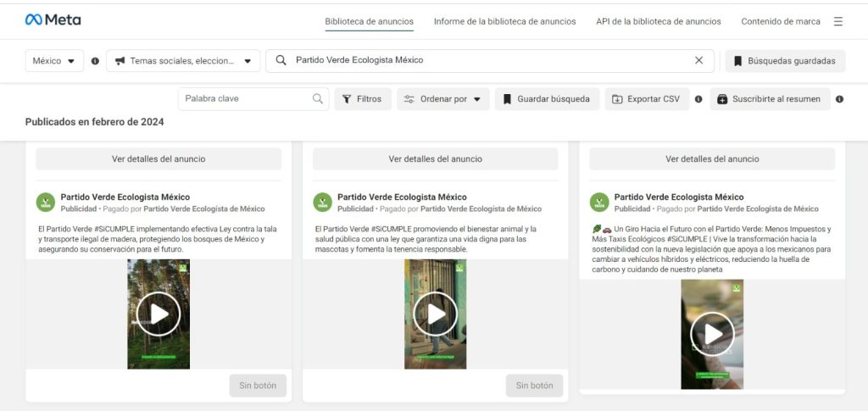Image resolution: width=868 pixels, height=411 pixels.
Task: View ad details for the animal welfare ad
Action: (x=435, y=158)
